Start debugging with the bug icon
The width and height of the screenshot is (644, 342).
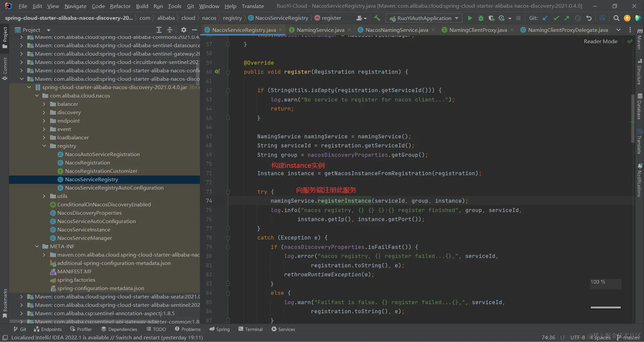(481, 18)
